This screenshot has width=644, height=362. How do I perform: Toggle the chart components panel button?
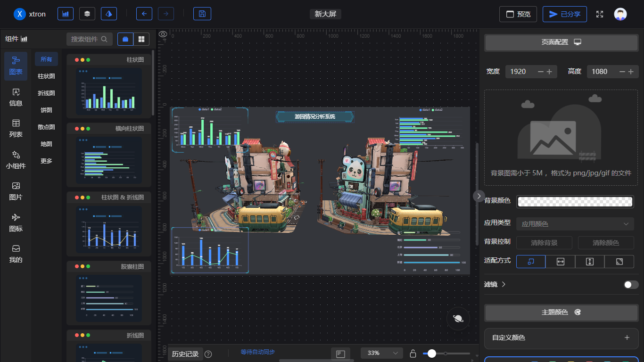[66, 14]
